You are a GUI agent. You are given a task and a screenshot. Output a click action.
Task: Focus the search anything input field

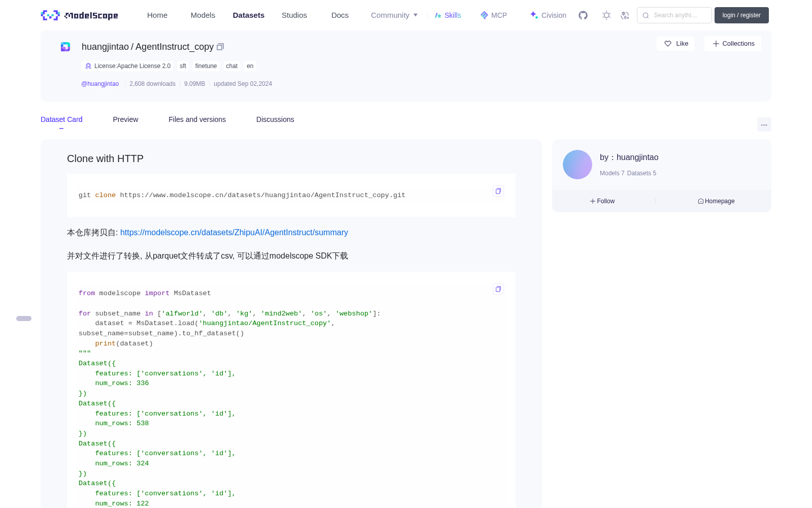click(x=674, y=15)
